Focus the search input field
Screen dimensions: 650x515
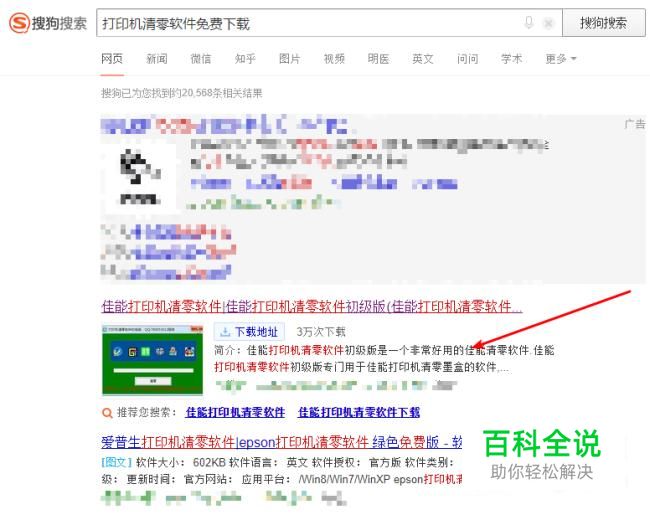tap(329, 23)
